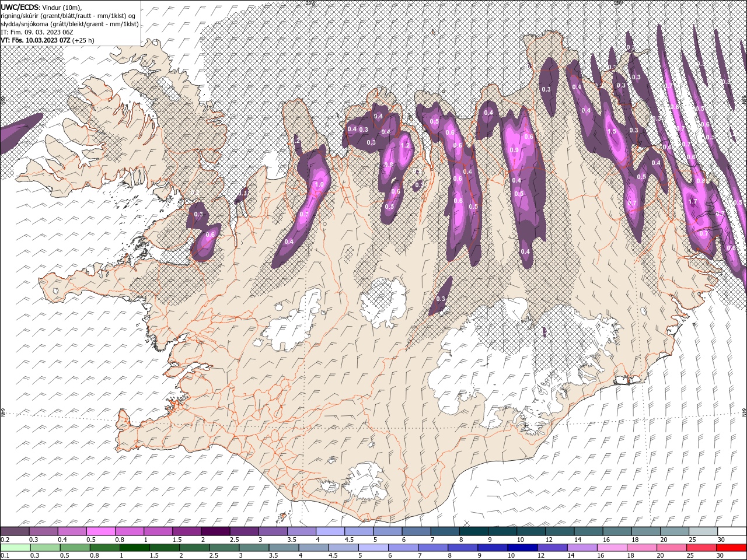This screenshot has width=747, height=560.
Task: Select the 'IT: Fim. 09. 03. 2023 06Z' line
Action: pos(37,32)
